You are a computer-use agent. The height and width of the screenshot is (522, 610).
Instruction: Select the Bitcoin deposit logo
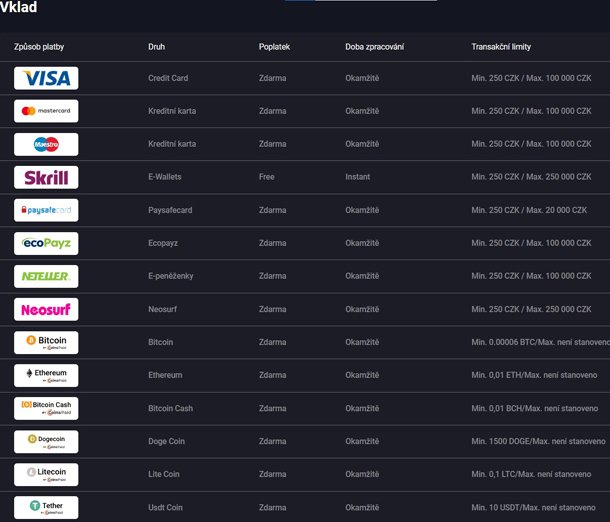click(x=46, y=342)
